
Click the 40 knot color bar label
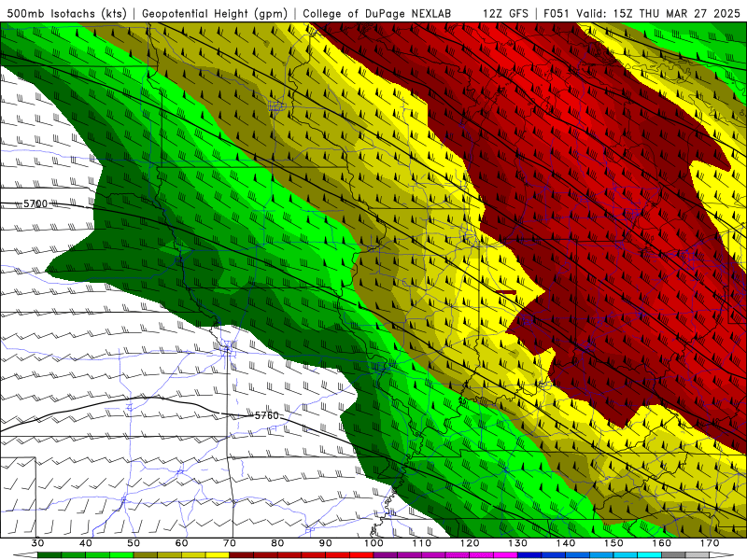[x=86, y=543]
